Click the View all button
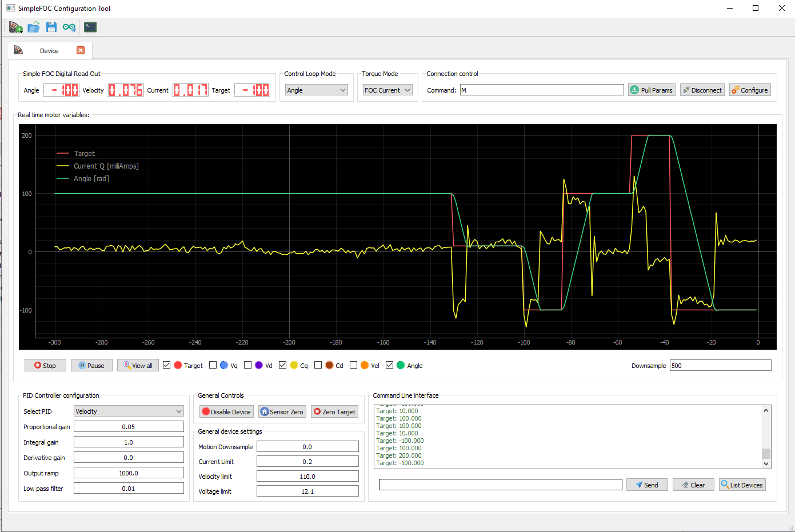Screen dimensions: 795x532 (x=138, y=366)
